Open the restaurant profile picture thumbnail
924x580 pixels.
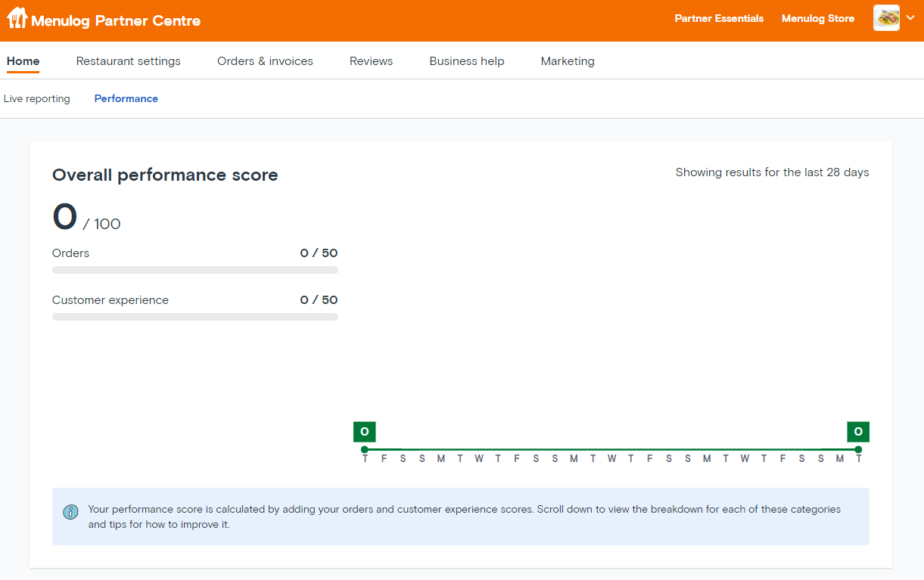click(886, 18)
